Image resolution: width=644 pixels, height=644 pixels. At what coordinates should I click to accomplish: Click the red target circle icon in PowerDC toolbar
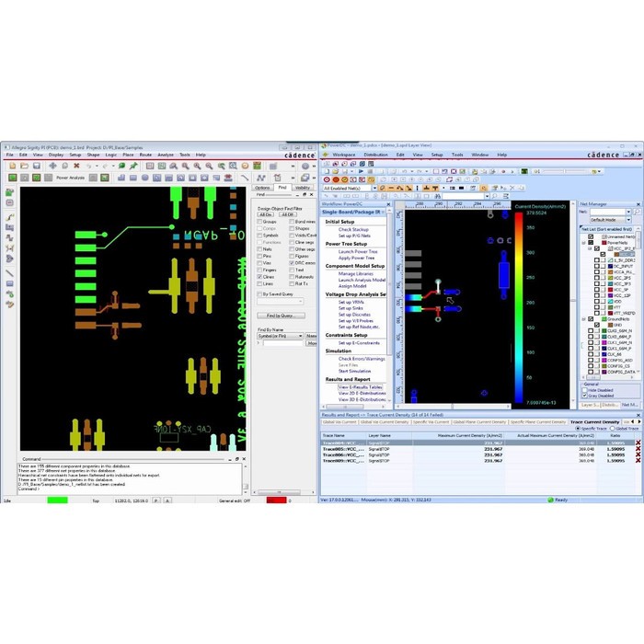[x=327, y=179]
